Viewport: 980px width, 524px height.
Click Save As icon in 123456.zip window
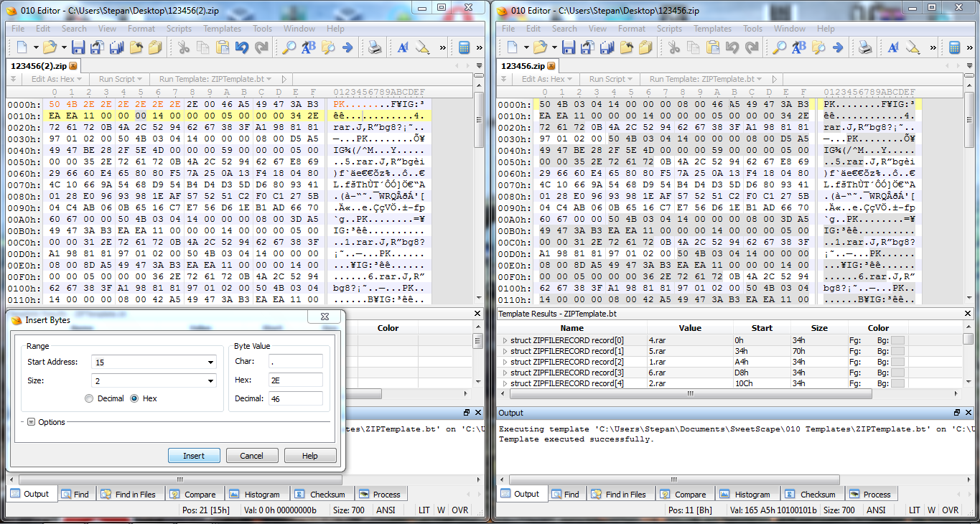point(587,48)
